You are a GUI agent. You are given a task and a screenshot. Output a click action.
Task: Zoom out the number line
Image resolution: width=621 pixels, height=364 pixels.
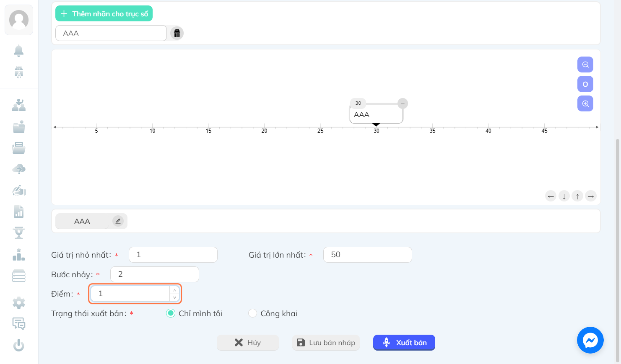click(585, 65)
